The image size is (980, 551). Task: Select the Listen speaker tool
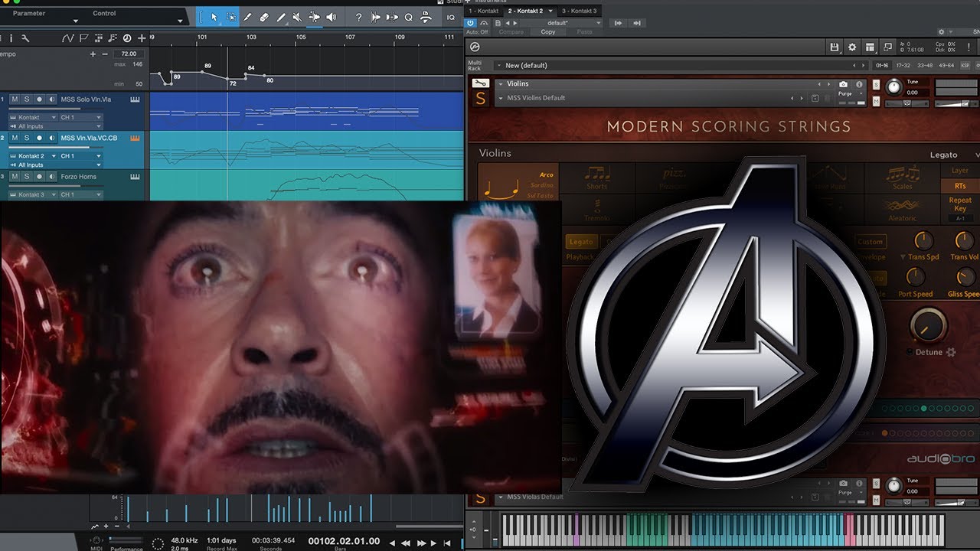(x=331, y=18)
